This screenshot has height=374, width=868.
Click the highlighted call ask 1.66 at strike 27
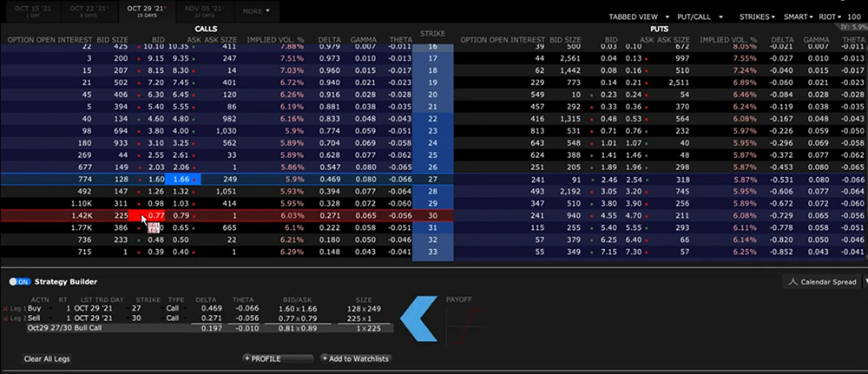[183, 180]
